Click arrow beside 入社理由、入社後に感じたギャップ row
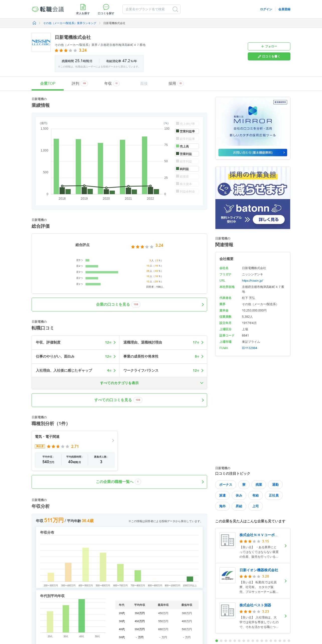 (115, 370)
